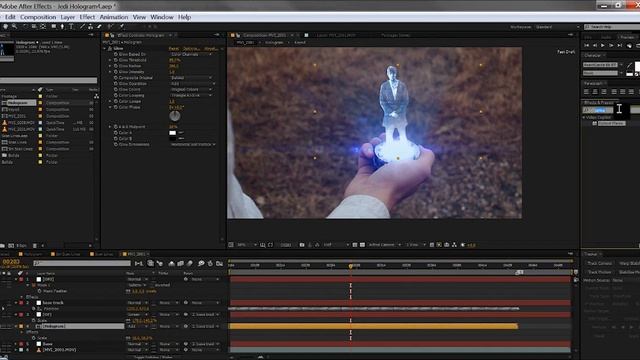The width and height of the screenshot is (640, 360).
Task: Open the Glow Colors dropdown
Action: coord(191,89)
